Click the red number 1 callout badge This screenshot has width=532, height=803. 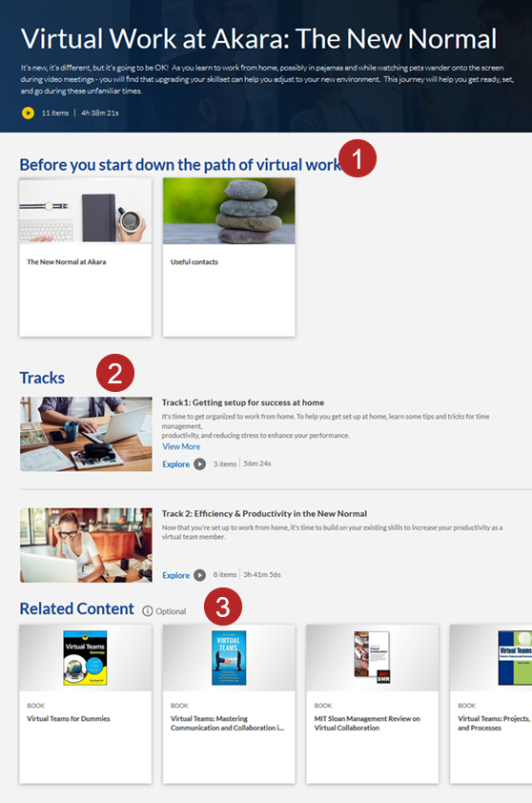point(358,158)
